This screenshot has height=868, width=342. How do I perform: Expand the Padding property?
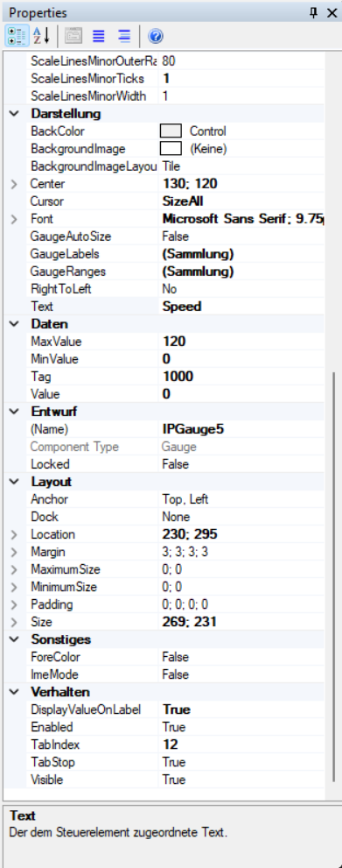point(14,604)
